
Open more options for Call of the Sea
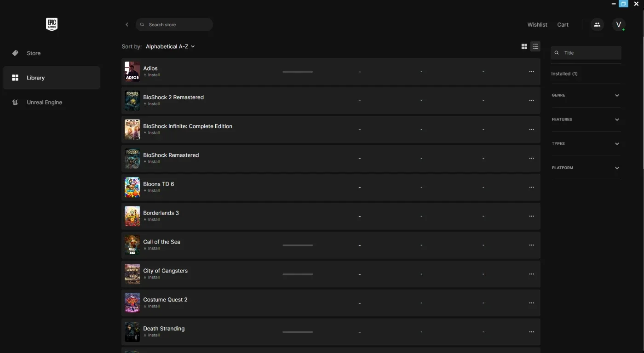coord(531,245)
